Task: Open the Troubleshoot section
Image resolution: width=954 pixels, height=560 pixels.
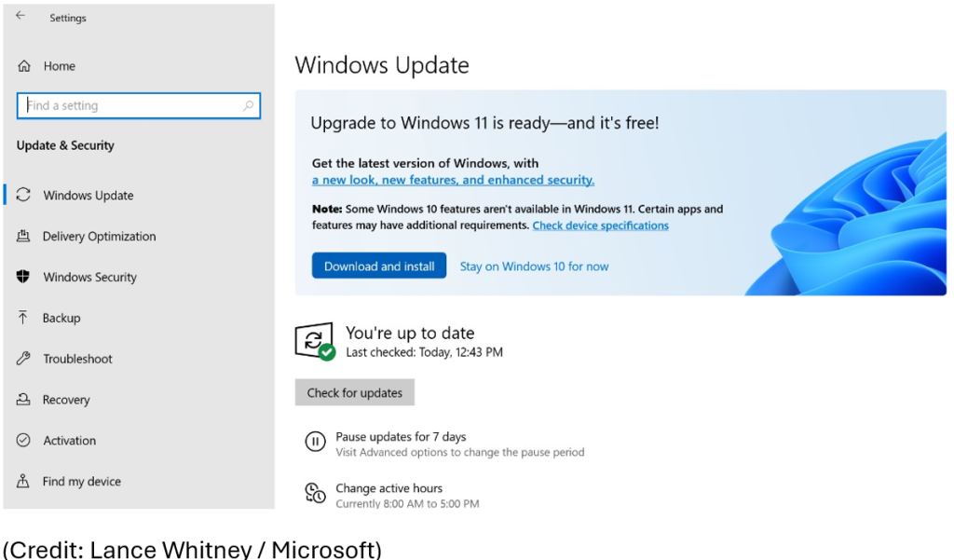Action: 78,359
